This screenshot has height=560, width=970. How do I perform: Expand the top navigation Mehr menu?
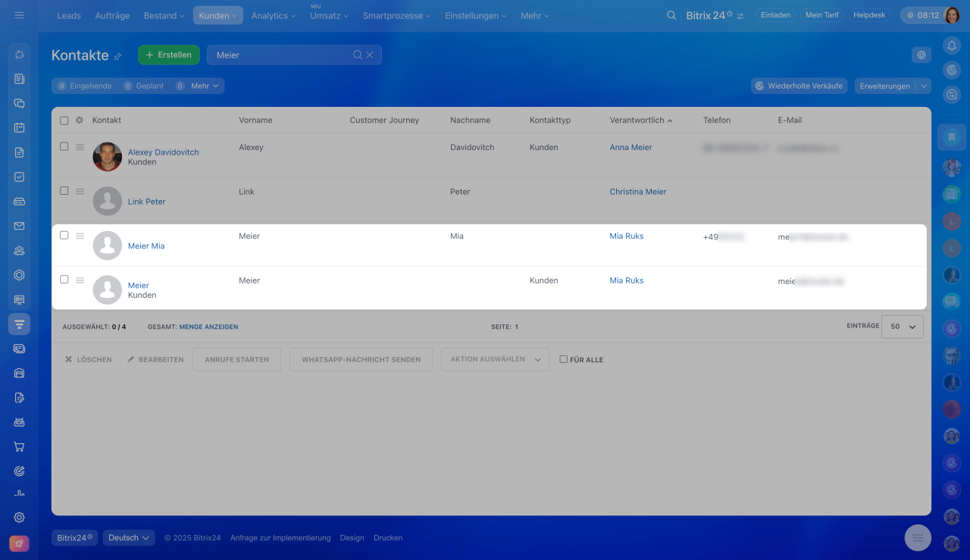(535, 15)
